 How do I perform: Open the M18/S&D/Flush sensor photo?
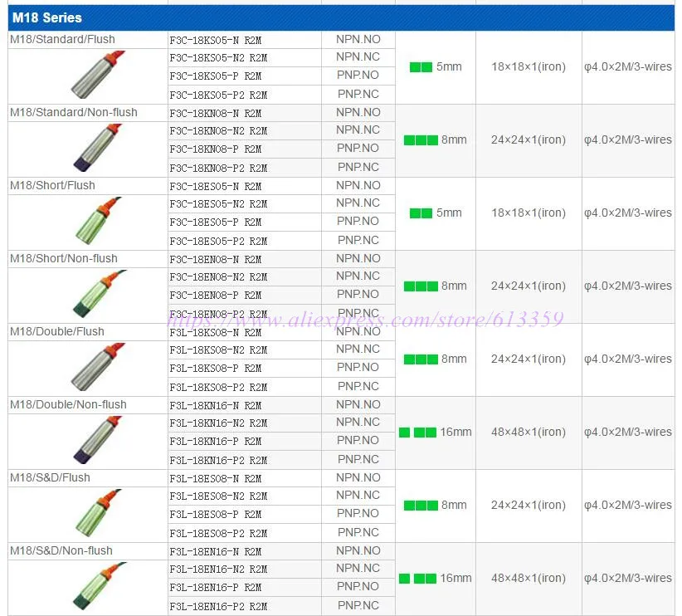[98, 513]
